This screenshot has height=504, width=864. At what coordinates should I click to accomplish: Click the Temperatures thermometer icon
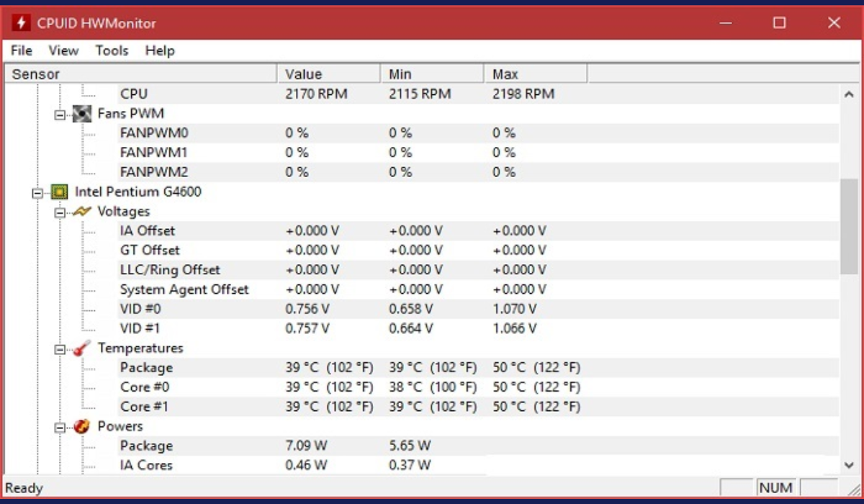tap(82, 348)
